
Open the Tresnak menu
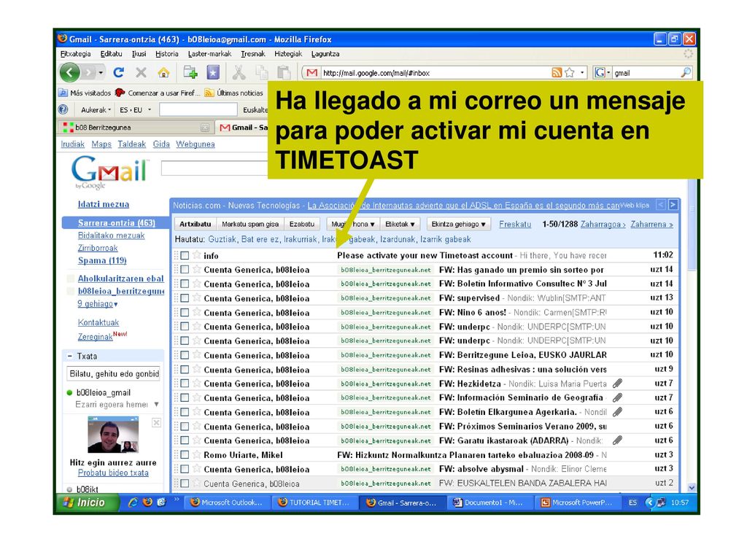point(253,54)
